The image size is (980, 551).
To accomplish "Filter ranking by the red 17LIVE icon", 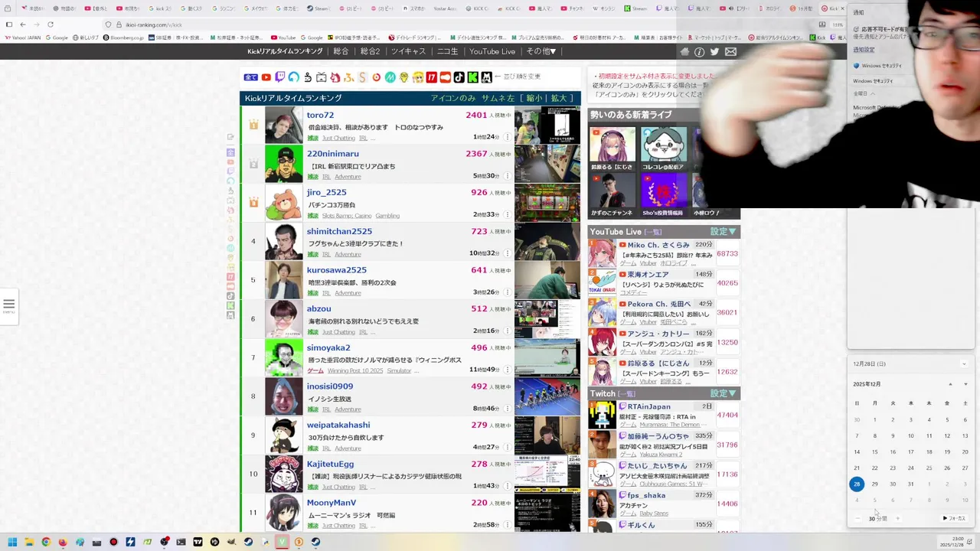I will 432,77.
